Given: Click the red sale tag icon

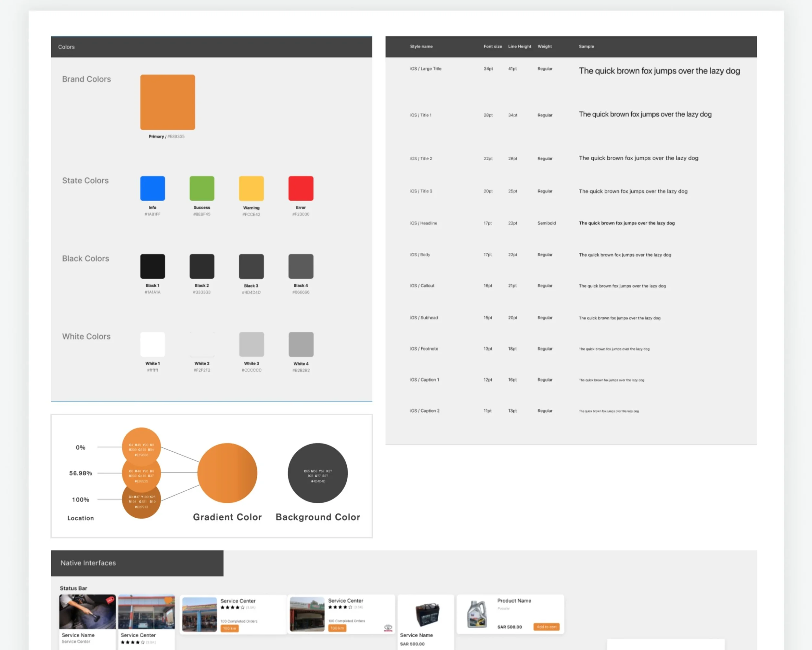Looking at the screenshot, I should 110,600.
